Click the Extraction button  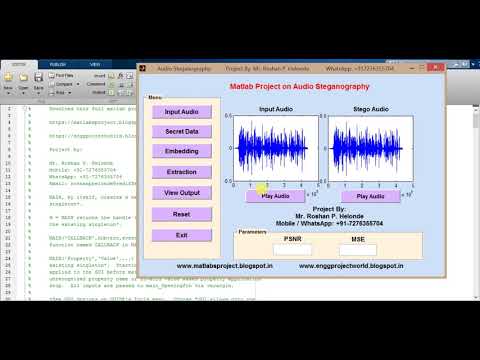[182, 172]
